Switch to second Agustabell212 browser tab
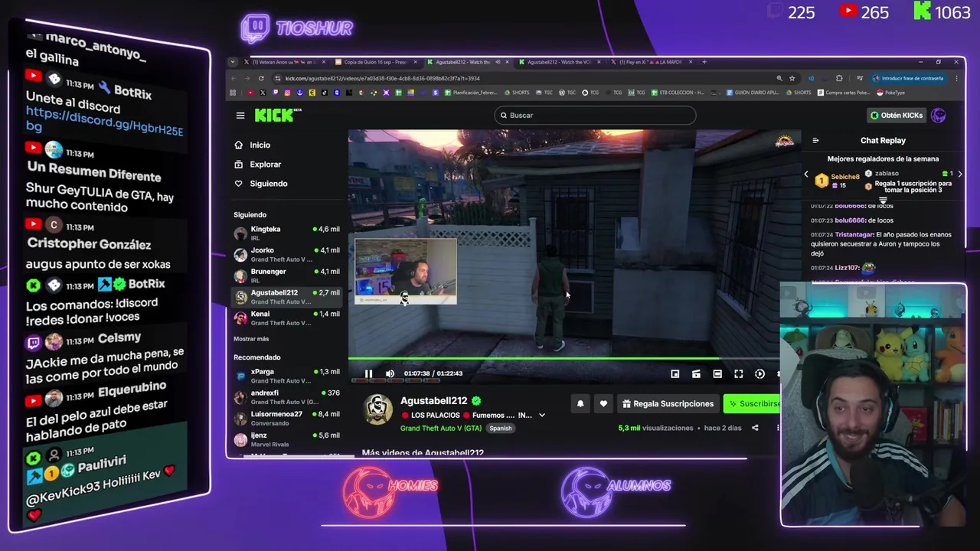 (x=559, y=62)
